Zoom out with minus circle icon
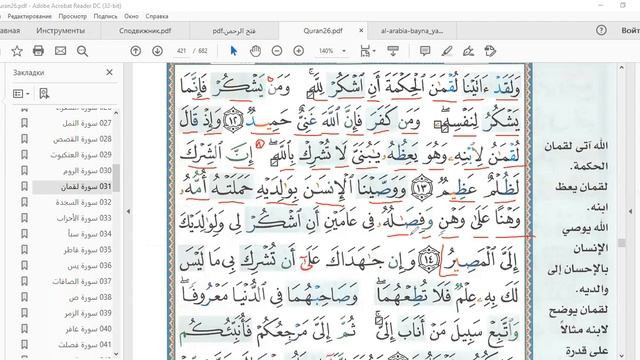Image resolution: width=640 pixels, height=360 pixels. tap(277, 51)
